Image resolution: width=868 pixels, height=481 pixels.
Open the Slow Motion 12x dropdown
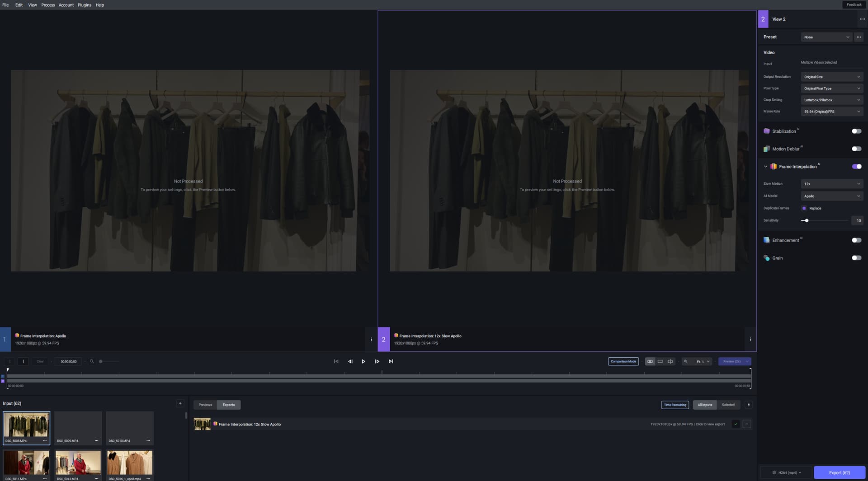click(x=831, y=184)
